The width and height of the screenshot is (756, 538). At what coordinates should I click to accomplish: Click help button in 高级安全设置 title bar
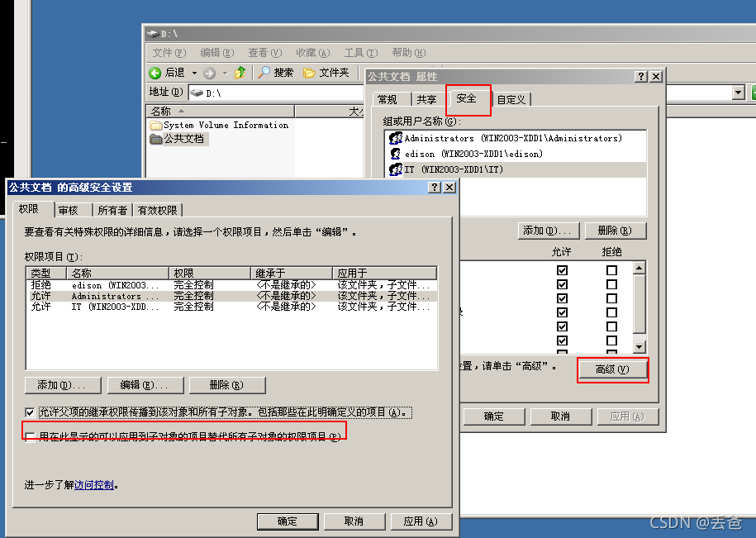[435, 187]
